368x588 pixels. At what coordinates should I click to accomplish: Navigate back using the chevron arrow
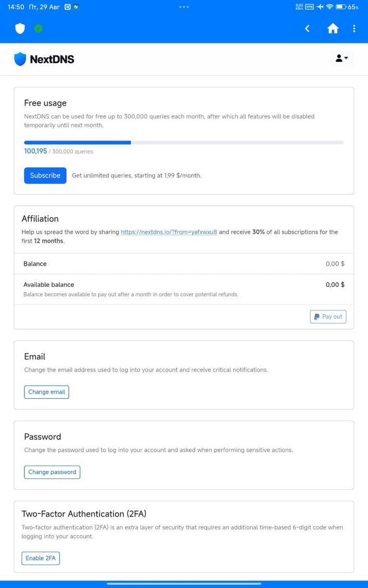coord(307,29)
